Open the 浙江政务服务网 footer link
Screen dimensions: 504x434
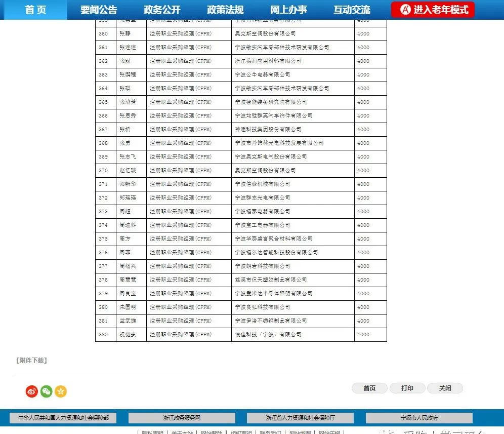click(x=182, y=418)
